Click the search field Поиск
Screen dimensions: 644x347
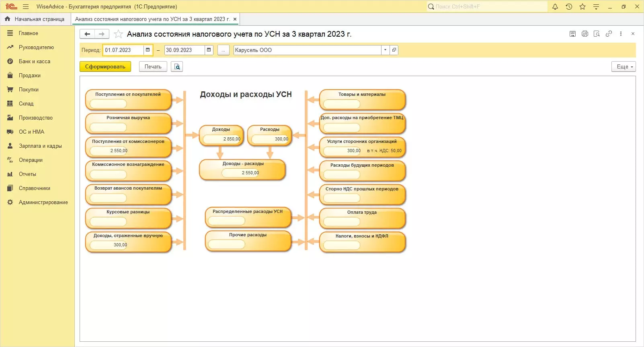tap(487, 6)
